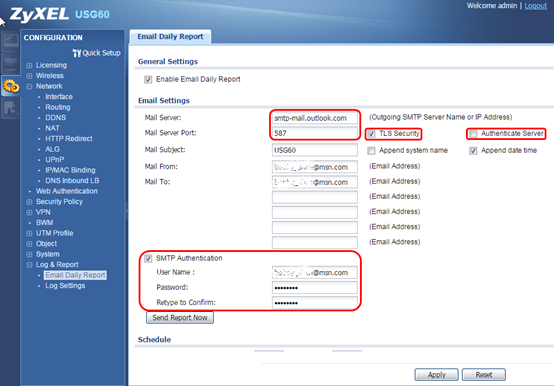Enable the Email Daily Report checkbox
Image resolution: width=554 pixels, height=386 pixels.
tap(148, 80)
